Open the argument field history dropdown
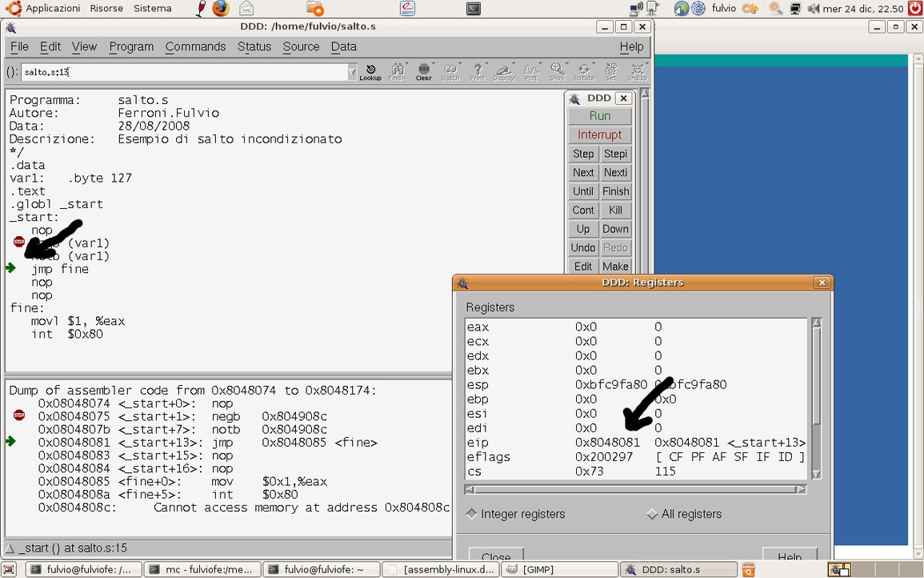This screenshot has width=924, height=578. 352,72
